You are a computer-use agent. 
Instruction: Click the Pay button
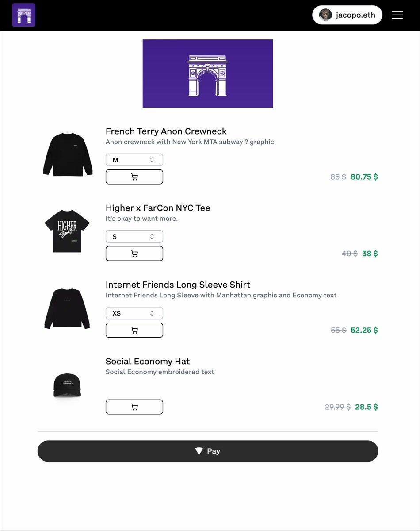pos(208,451)
